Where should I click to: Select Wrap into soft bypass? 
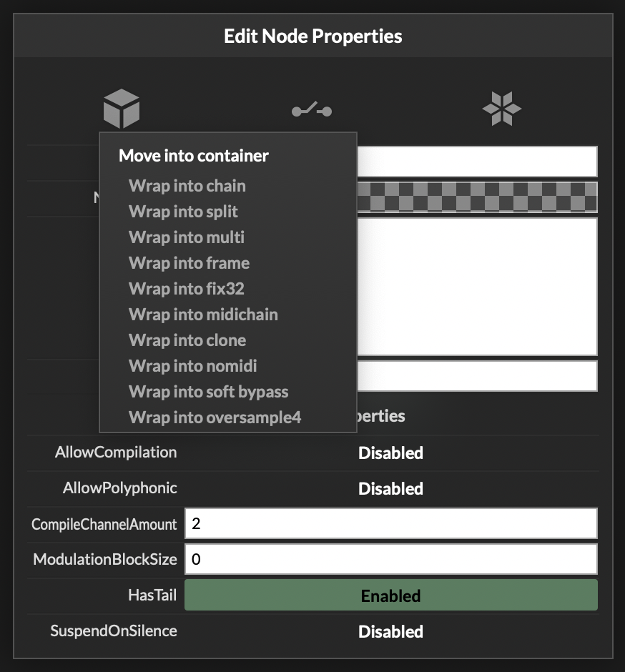tap(208, 392)
